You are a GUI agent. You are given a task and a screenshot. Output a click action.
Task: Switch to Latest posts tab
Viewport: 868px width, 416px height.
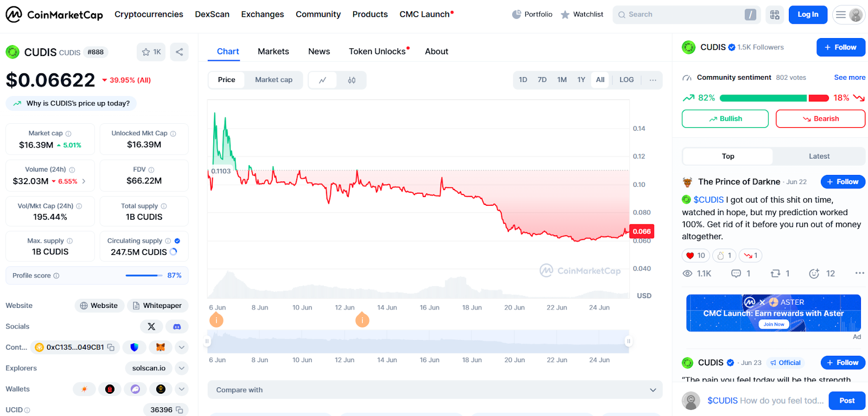point(819,156)
